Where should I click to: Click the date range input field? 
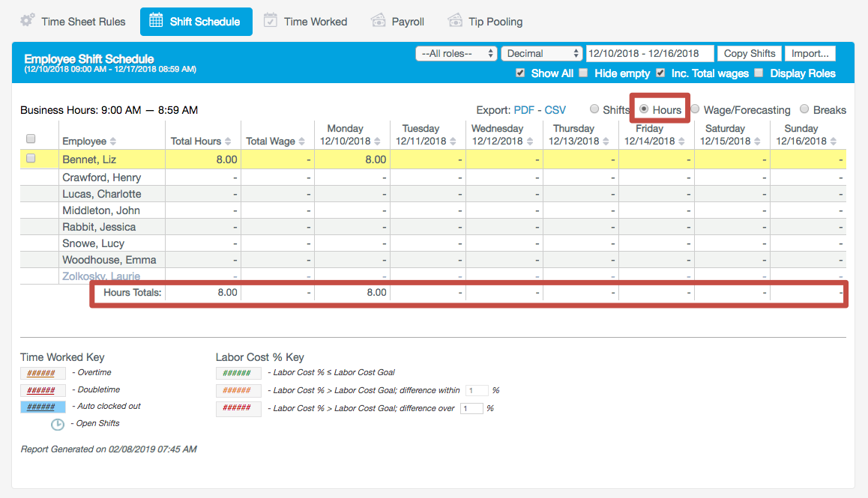[649, 53]
